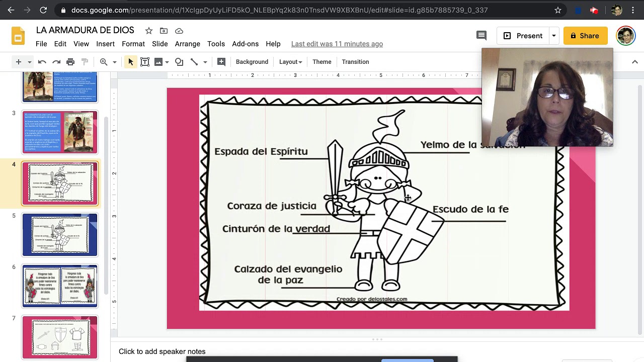Click the browser address bar URL
Viewport: 644px width, 362px height.
pyautogui.click(x=279, y=10)
